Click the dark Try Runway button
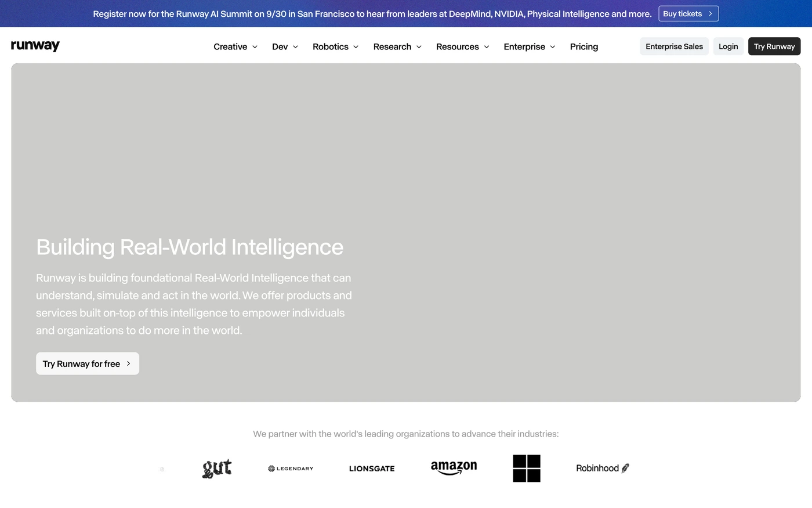812x508 pixels. point(774,46)
